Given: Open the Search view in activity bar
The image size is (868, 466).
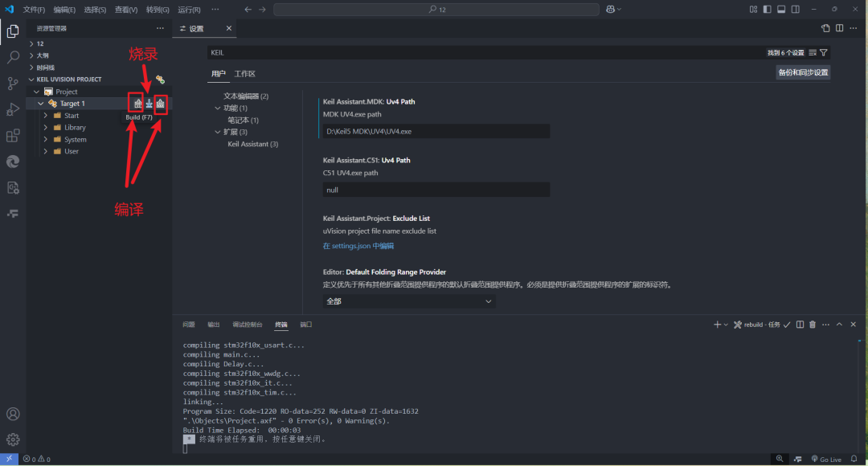Looking at the screenshot, I should tap(13, 57).
